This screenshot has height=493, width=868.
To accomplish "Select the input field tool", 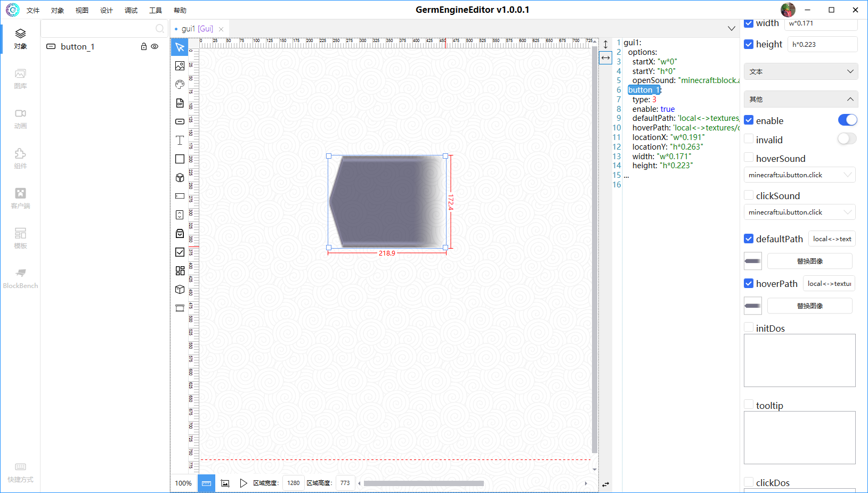I will (180, 196).
